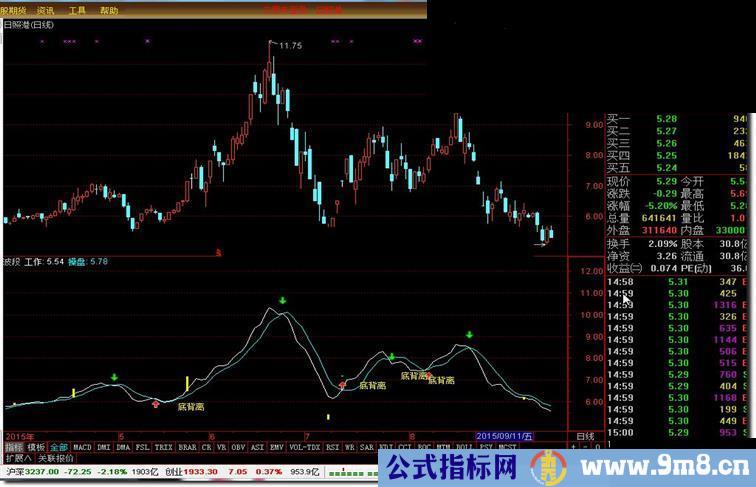Select the MACD indicator tab
The height and width of the screenshot is (487, 756).
click(82, 447)
